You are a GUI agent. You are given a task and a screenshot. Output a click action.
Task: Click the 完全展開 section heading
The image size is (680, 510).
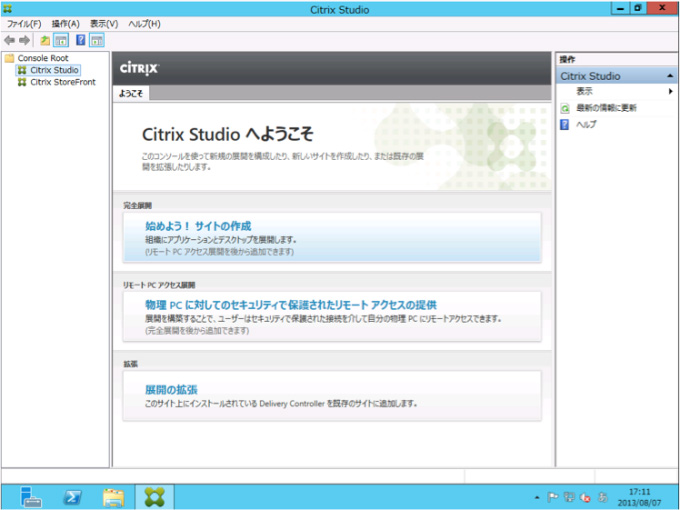click(137, 206)
